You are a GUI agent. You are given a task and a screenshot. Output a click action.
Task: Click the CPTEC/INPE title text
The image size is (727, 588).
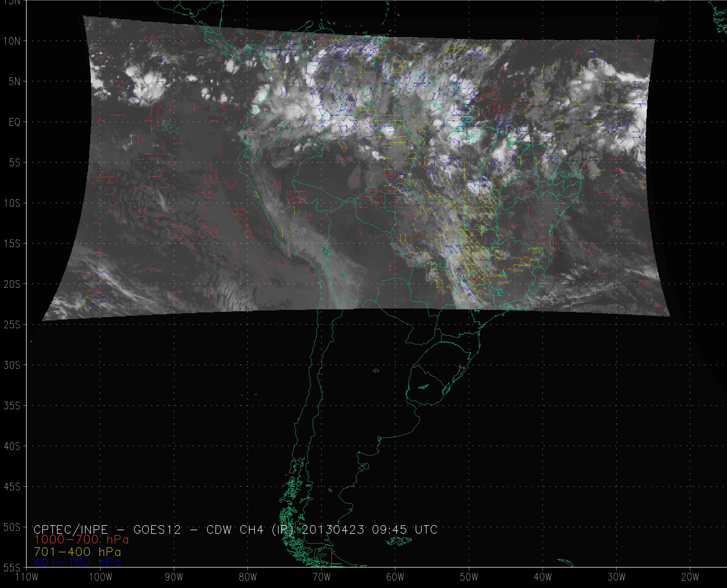(x=71, y=529)
